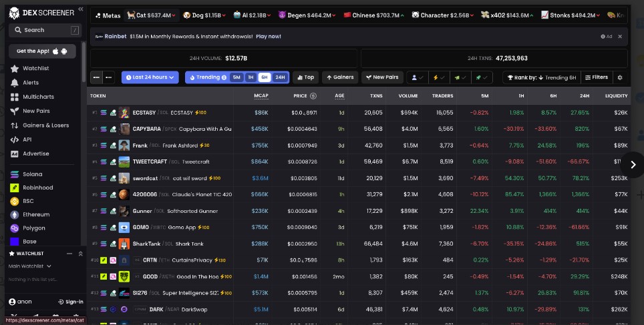This screenshot has height=325, width=644.
Task: Click the right arrow carousel button
Action: point(633,165)
